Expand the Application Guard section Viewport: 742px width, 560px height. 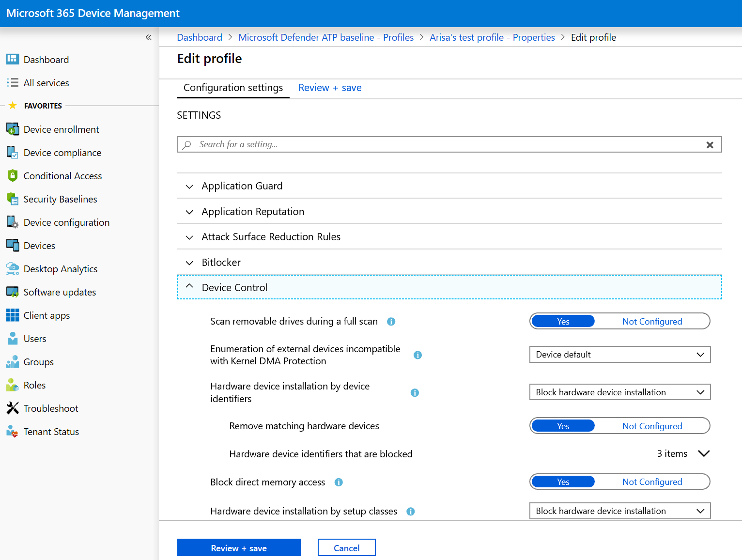(x=242, y=186)
